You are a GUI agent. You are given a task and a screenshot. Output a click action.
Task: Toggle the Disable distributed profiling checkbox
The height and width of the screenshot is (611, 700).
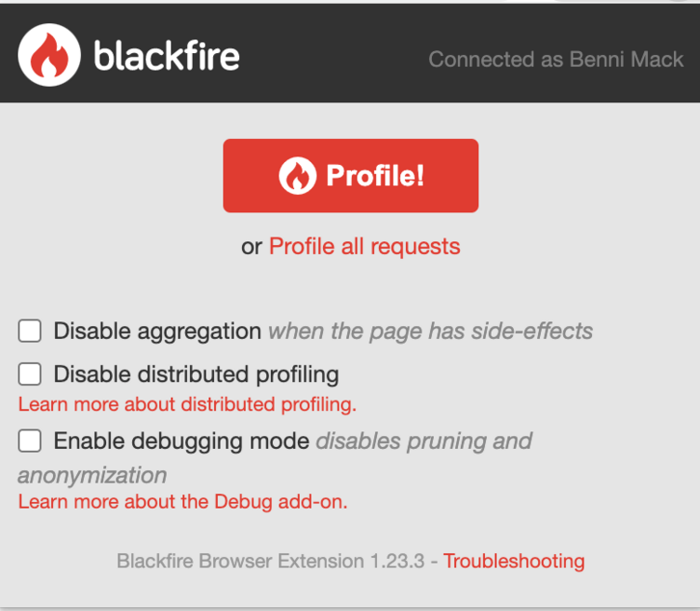pos(30,373)
